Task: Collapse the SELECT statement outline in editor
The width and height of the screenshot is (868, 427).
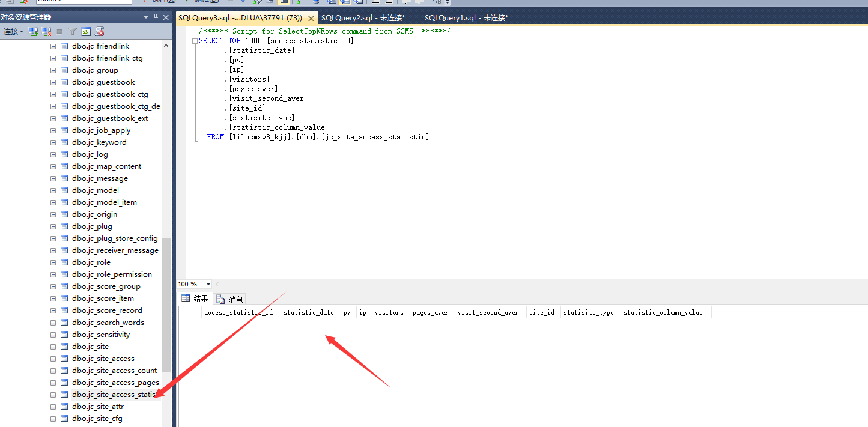Action: click(x=195, y=41)
